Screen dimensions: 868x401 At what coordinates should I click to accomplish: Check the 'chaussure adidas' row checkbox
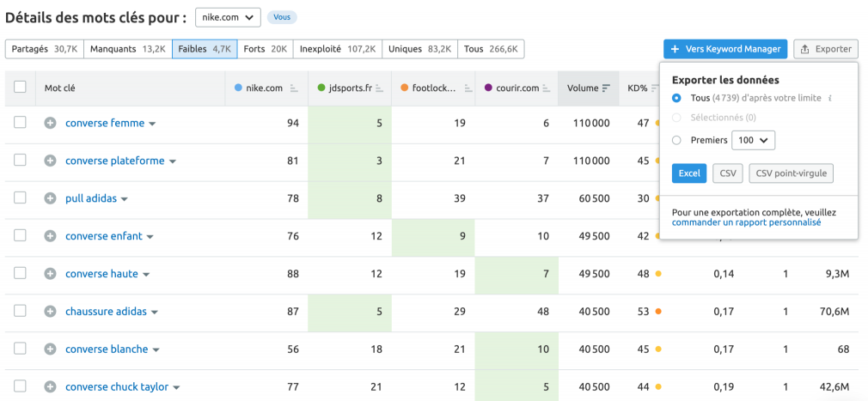[20, 310]
